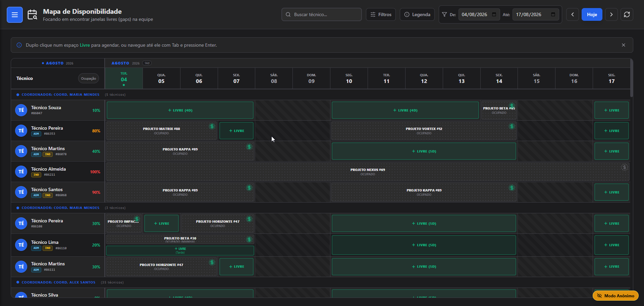
Task: Select day column Dom. 16 header
Action: tap(574, 78)
